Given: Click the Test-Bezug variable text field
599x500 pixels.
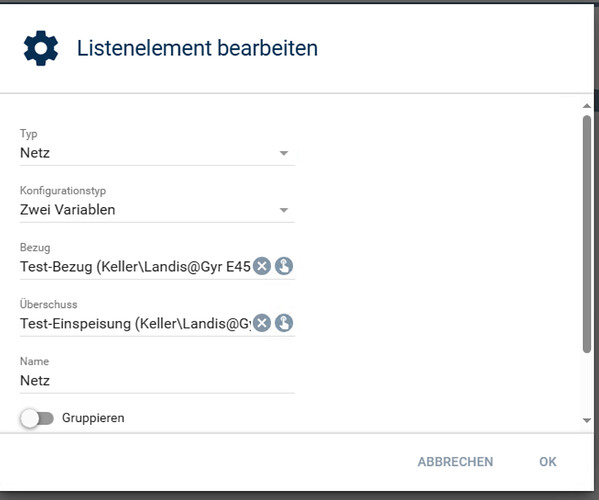Looking at the screenshot, I should pos(135,266).
